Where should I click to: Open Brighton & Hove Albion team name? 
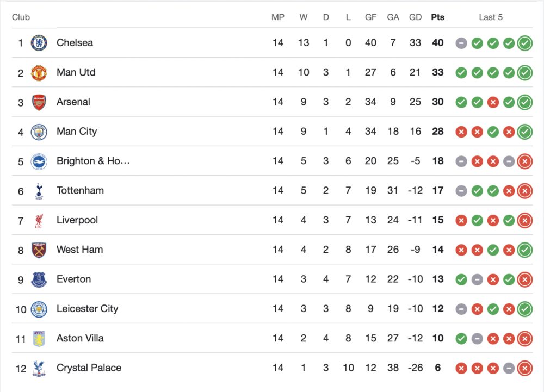[93, 161]
